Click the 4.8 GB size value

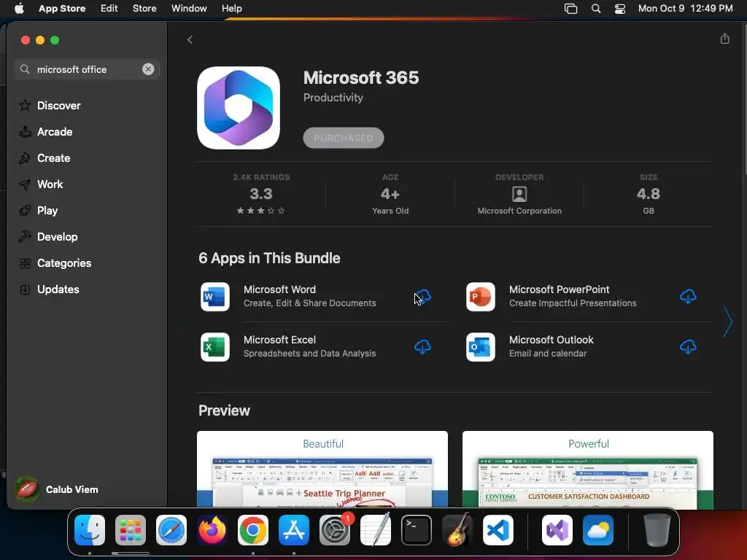(x=649, y=194)
